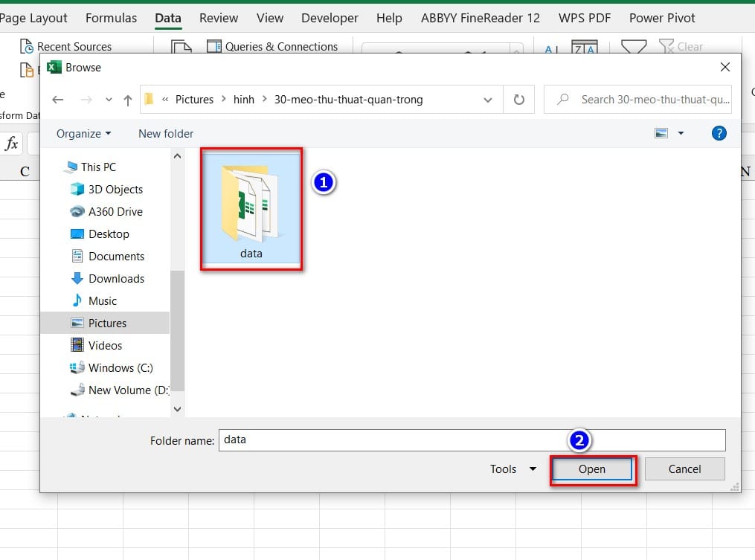The width and height of the screenshot is (755, 560).
Task: Click the change view icon
Action: [x=661, y=133]
